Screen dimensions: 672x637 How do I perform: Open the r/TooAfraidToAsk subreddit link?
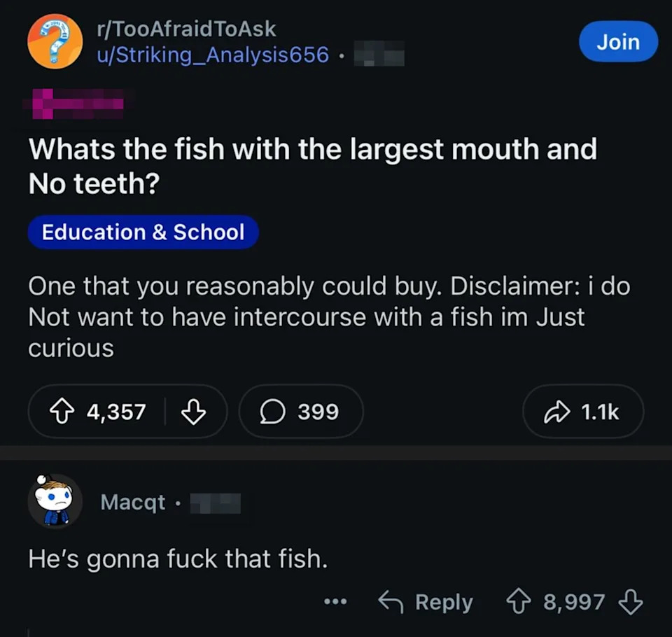click(x=186, y=29)
